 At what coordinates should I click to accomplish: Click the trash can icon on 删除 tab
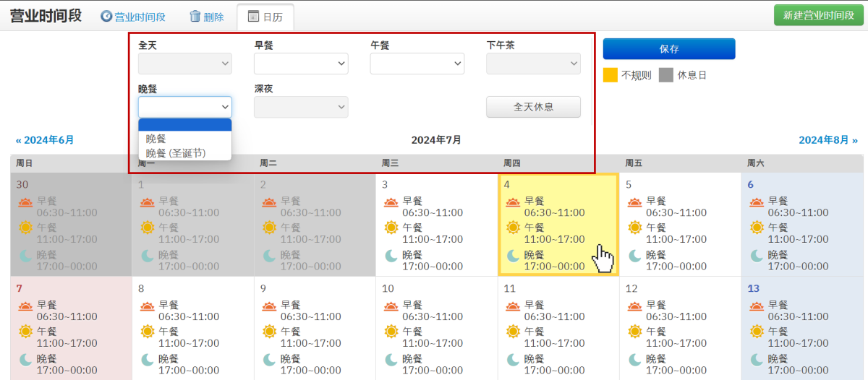tap(195, 17)
